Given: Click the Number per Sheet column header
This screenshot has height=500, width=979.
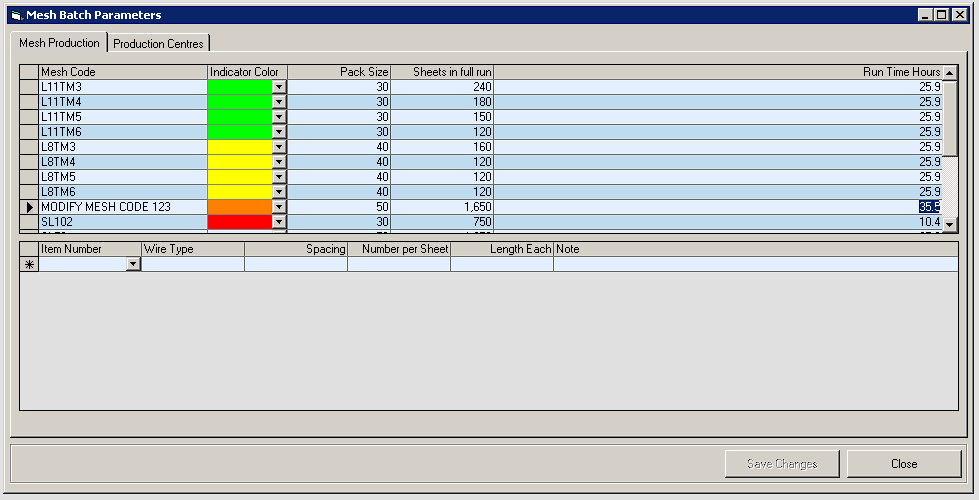Looking at the screenshot, I should 399,249.
